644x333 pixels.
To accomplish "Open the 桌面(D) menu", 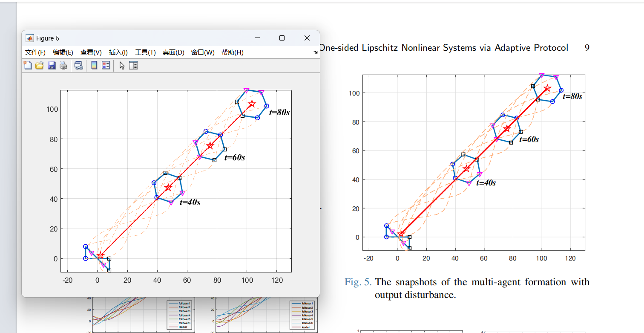I will click(173, 52).
